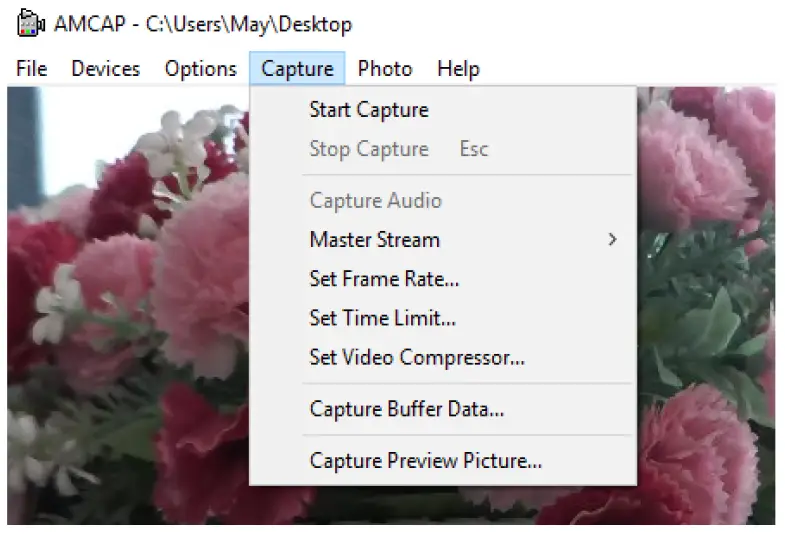Click the greyed-out Stop Capture entry
The height and width of the screenshot is (535, 785).
pyautogui.click(x=369, y=149)
